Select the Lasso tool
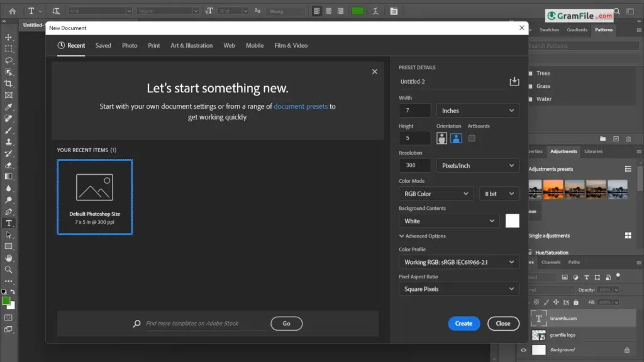 point(8,60)
